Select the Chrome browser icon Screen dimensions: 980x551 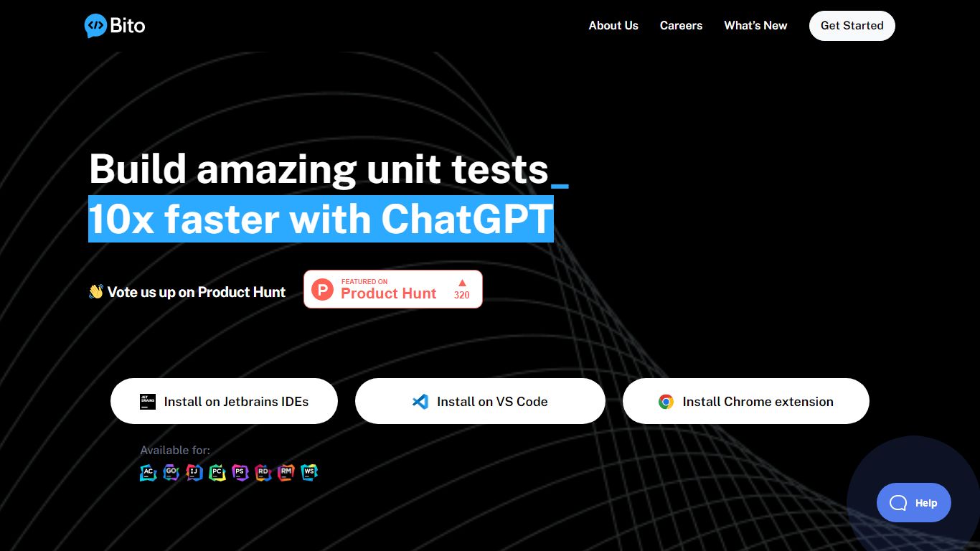tap(666, 401)
